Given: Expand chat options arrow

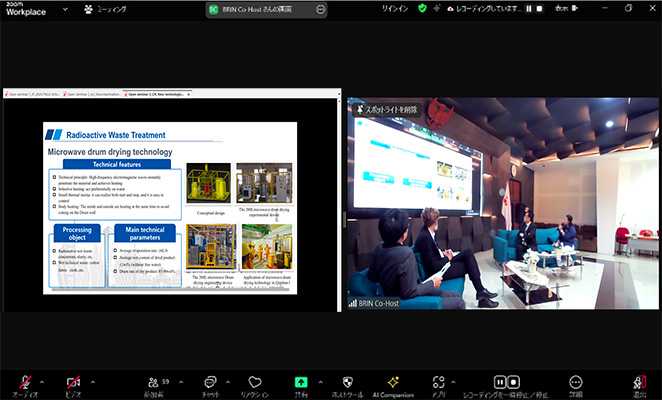Looking at the screenshot, I should (x=228, y=382).
